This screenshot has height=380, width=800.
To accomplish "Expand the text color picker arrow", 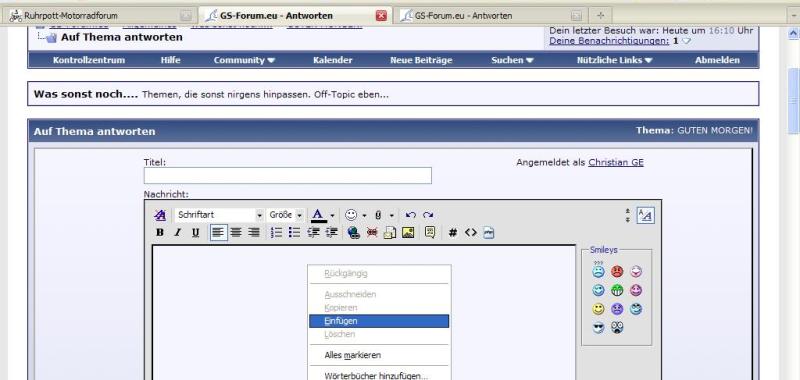I will point(332,215).
